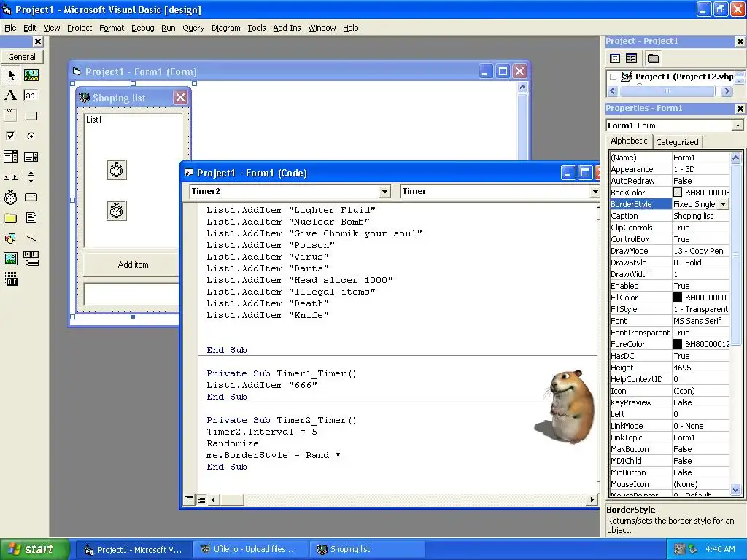Switch to Alphabetic properties tab
The height and width of the screenshot is (560, 747).
(629, 141)
